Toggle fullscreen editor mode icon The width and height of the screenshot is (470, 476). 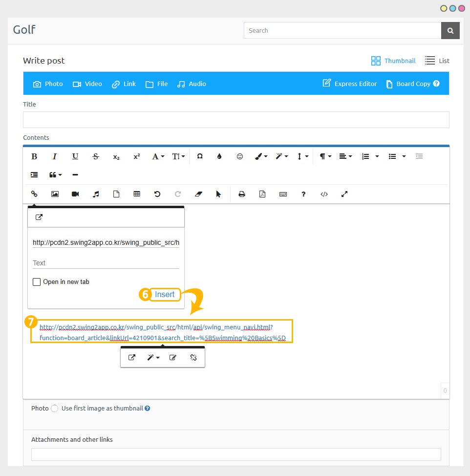point(344,194)
